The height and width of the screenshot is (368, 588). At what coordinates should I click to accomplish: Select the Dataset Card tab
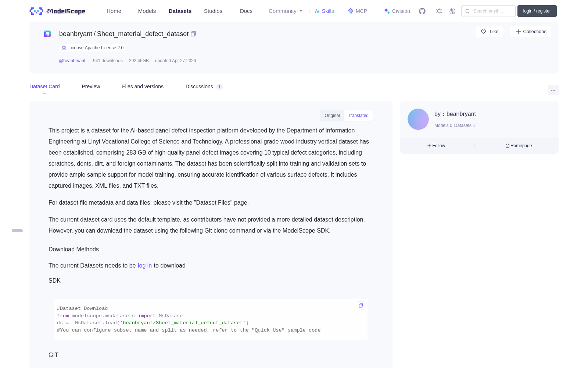click(x=44, y=86)
